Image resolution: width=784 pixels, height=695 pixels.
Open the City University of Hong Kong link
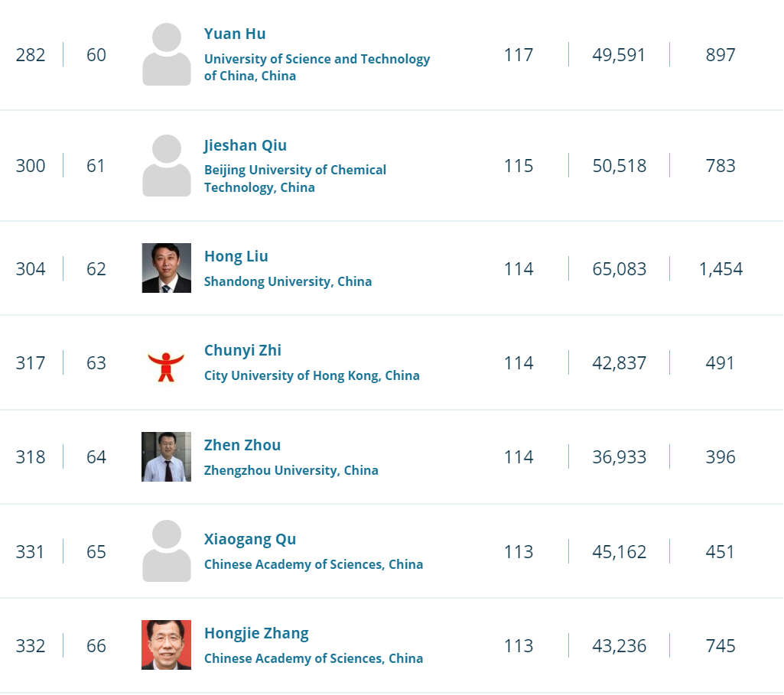pos(311,375)
